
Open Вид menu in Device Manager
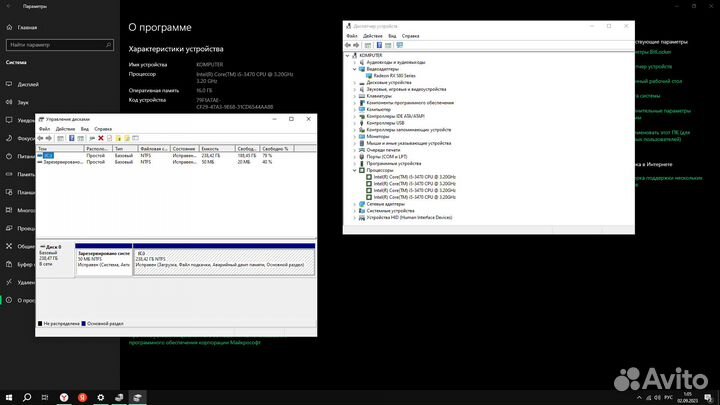point(392,36)
